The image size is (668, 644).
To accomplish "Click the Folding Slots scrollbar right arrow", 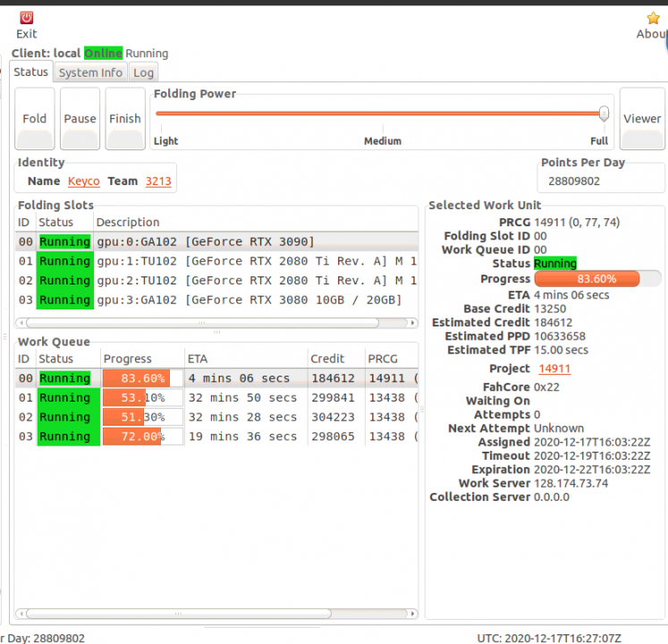I will click(412, 323).
